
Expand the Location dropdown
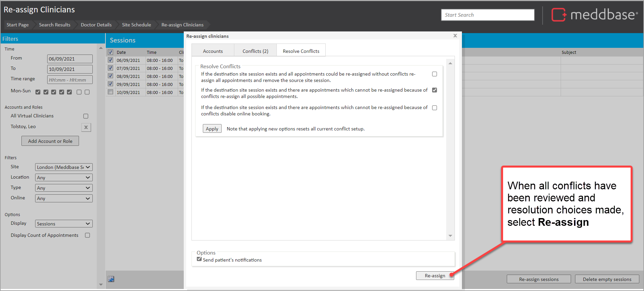(64, 178)
